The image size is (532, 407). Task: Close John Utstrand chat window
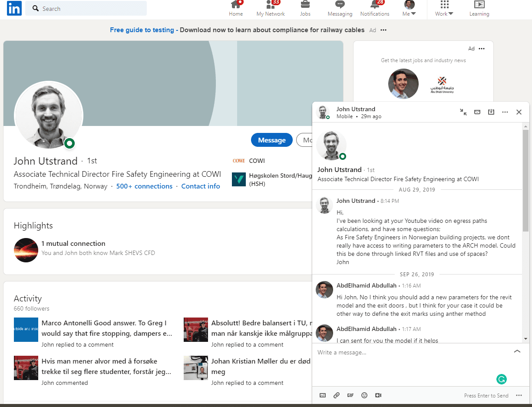pyautogui.click(x=519, y=112)
